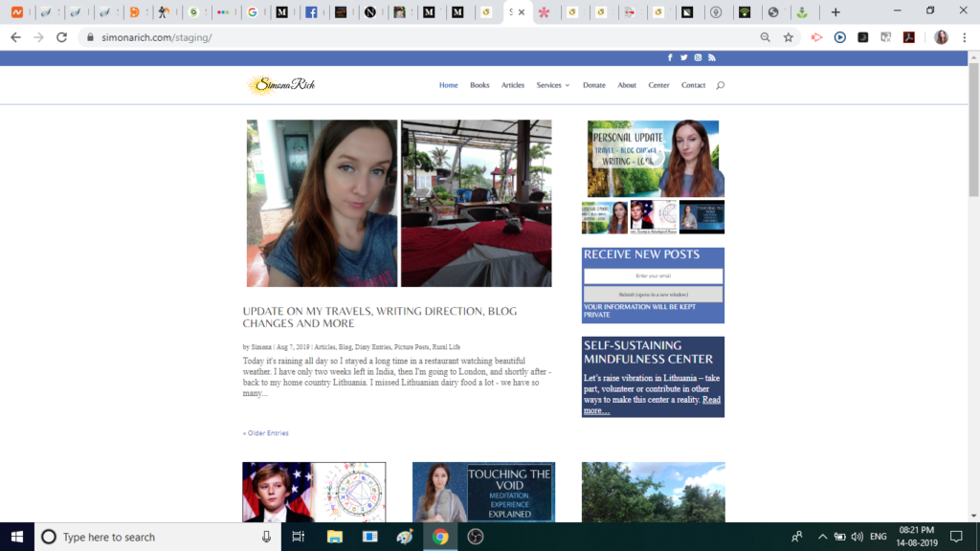Open the Rural Life category link
The width and height of the screenshot is (980, 551).
tap(446, 346)
